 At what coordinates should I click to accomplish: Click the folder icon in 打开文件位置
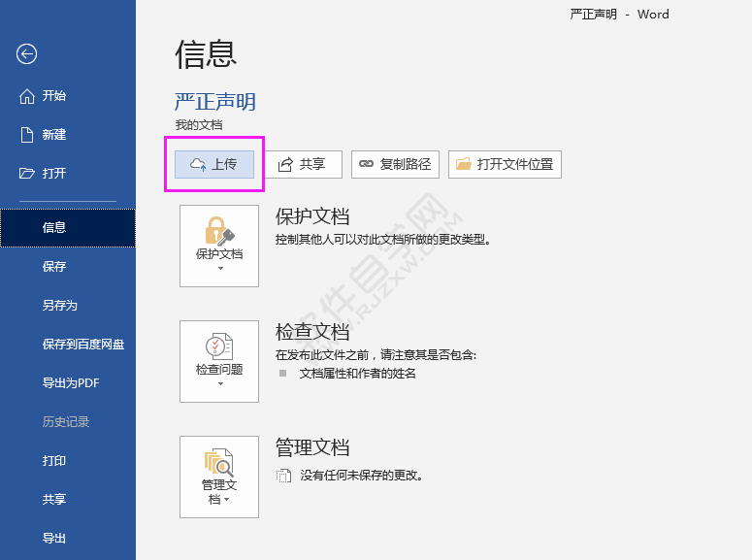pyautogui.click(x=463, y=164)
